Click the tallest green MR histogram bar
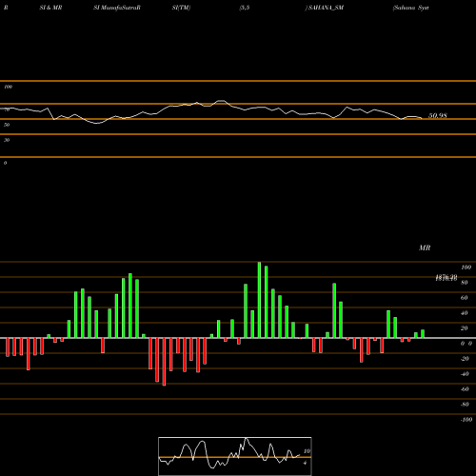The height and width of the screenshot is (476, 476). pyautogui.click(x=259, y=300)
